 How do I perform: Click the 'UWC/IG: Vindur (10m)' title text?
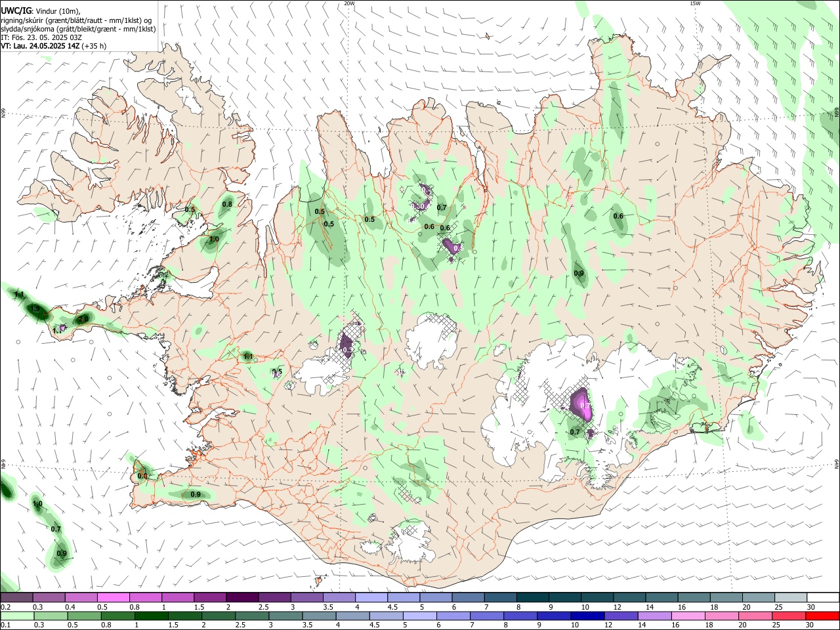41,10
